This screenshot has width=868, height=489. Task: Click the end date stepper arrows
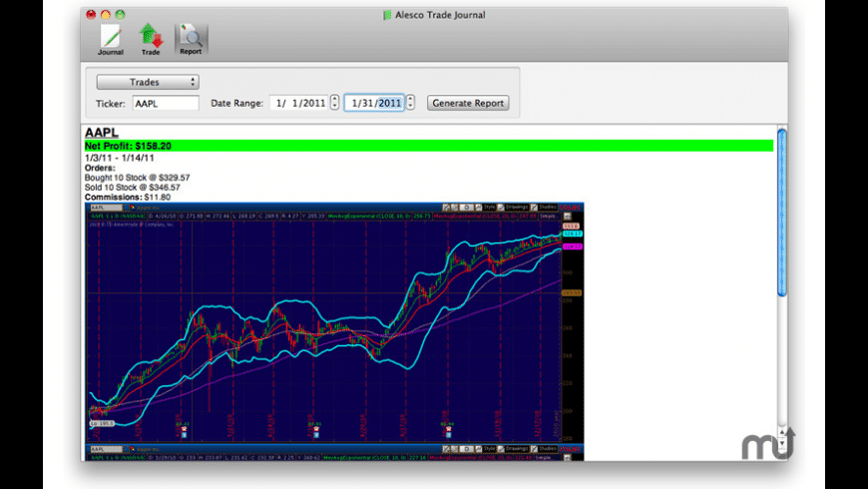[x=410, y=103]
